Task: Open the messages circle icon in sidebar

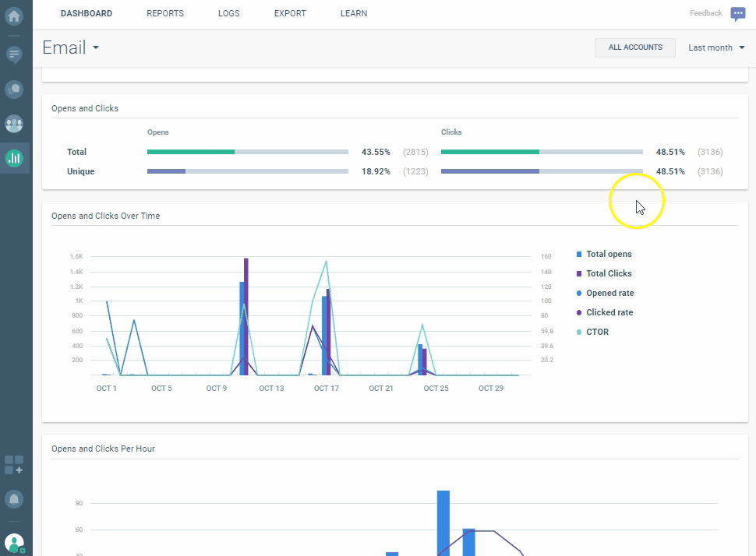Action: point(16,89)
